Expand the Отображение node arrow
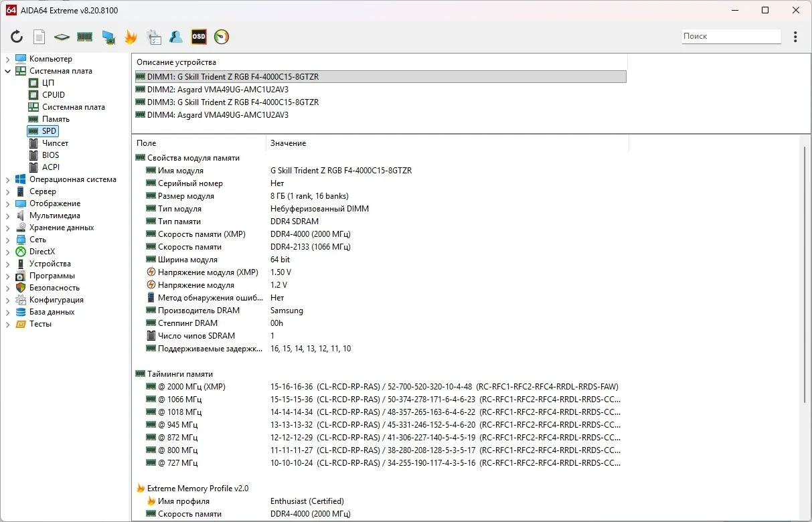Image resolution: width=812 pixels, height=522 pixels. click(x=7, y=203)
